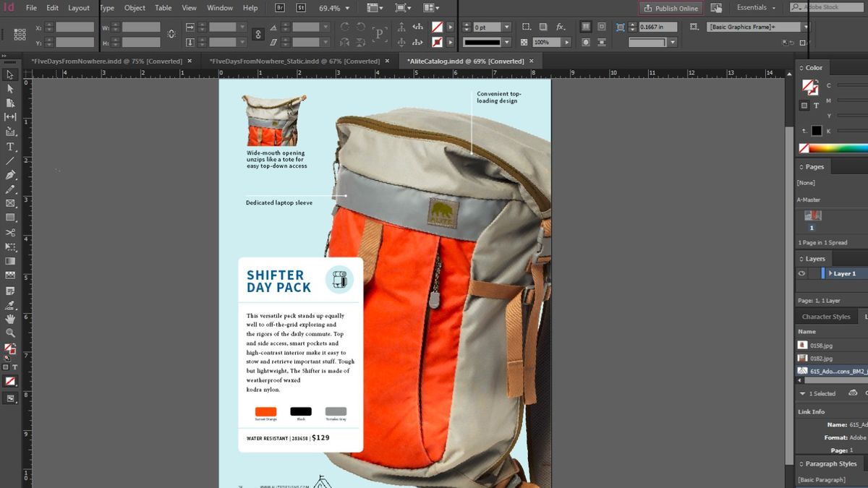The width and height of the screenshot is (868, 488).
Task: Choose the Rectangle Frame tool
Action: pyautogui.click(x=10, y=204)
